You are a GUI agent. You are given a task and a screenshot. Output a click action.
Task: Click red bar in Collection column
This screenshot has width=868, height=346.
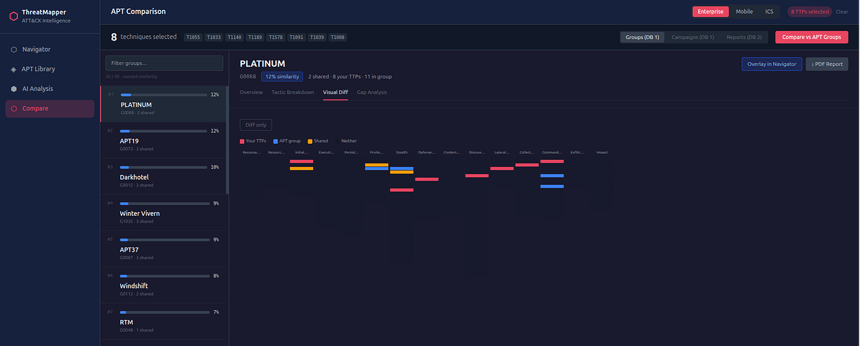coord(527,165)
